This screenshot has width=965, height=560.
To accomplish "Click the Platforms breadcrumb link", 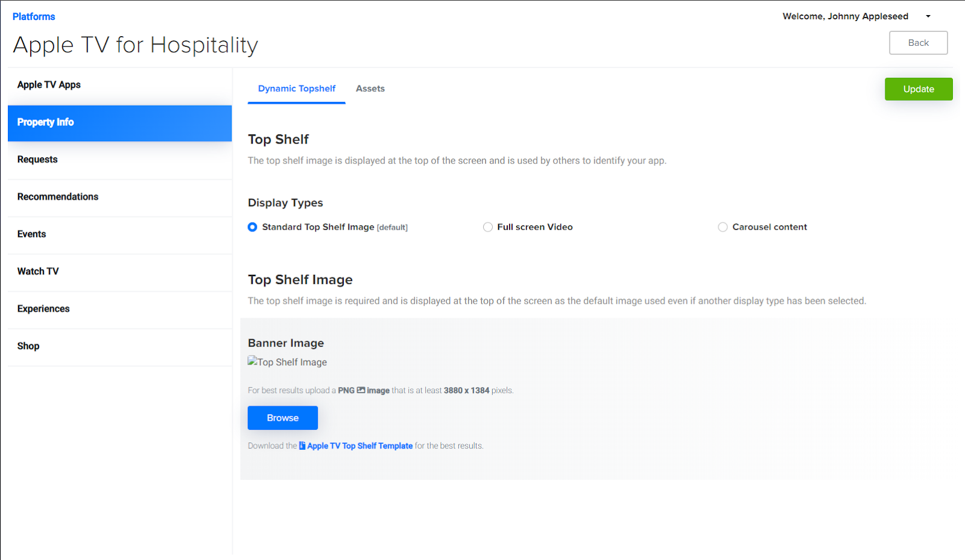I will tap(34, 17).
